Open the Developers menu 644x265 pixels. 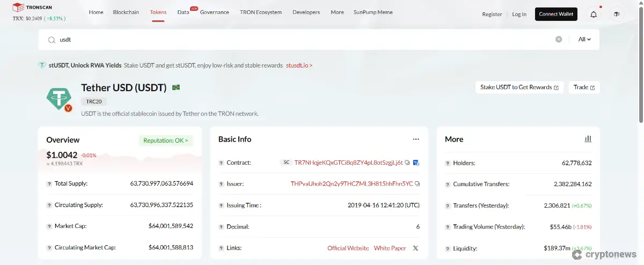click(306, 12)
